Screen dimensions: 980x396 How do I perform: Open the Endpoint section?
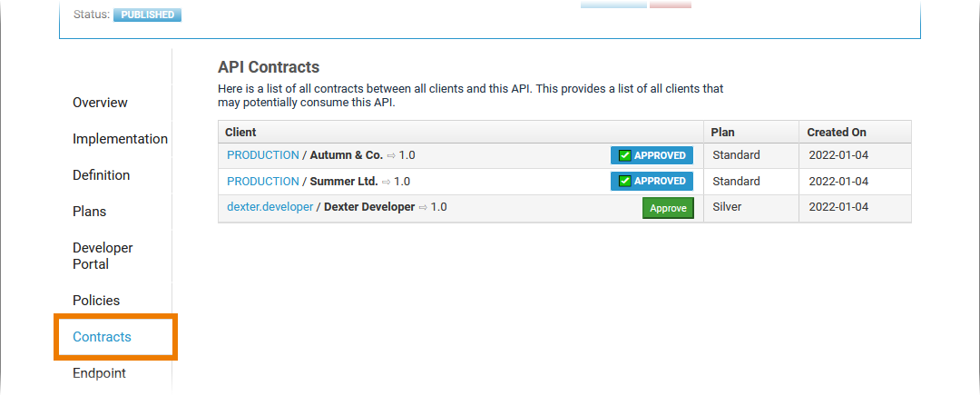click(x=99, y=373)
